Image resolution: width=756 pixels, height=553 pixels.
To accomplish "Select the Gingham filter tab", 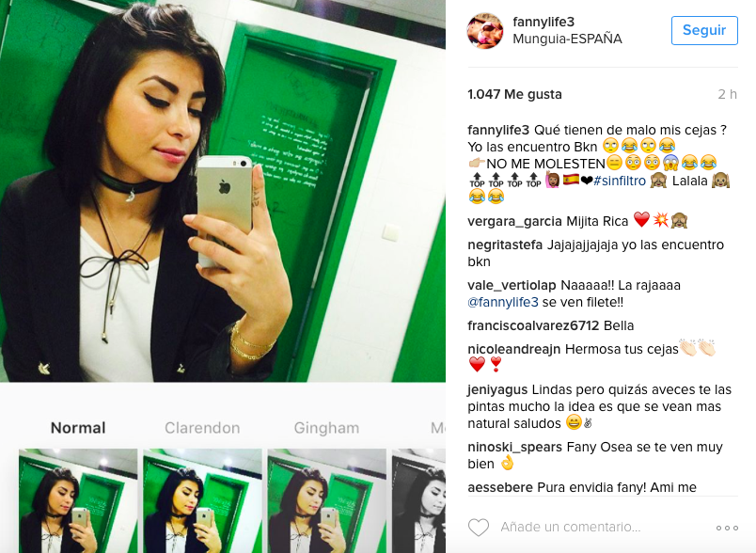I will tap(326, 428).
